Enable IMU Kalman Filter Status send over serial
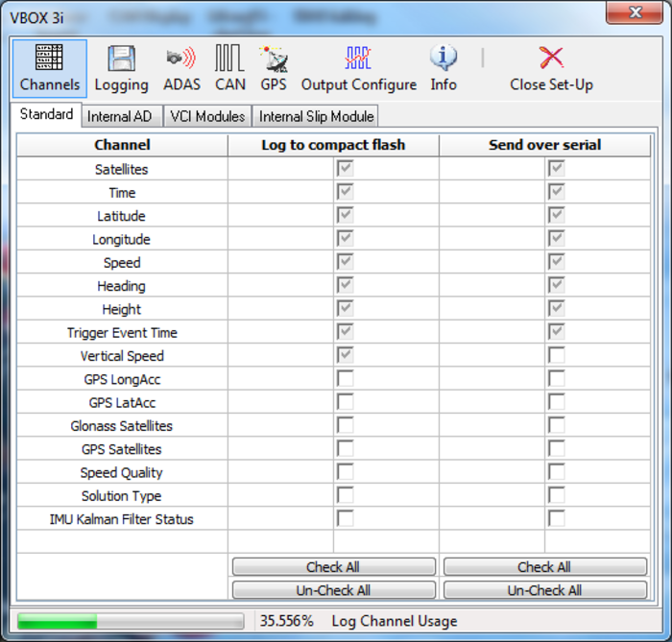The height and width of the screenshot is (642, 672). point(556,518)
